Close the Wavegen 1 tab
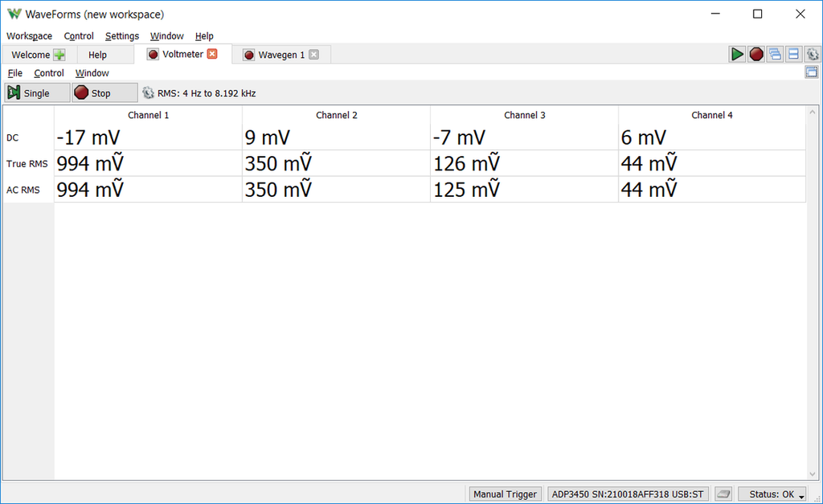The image size is (823, 504). pyautogui.click(x=314, y=55)
